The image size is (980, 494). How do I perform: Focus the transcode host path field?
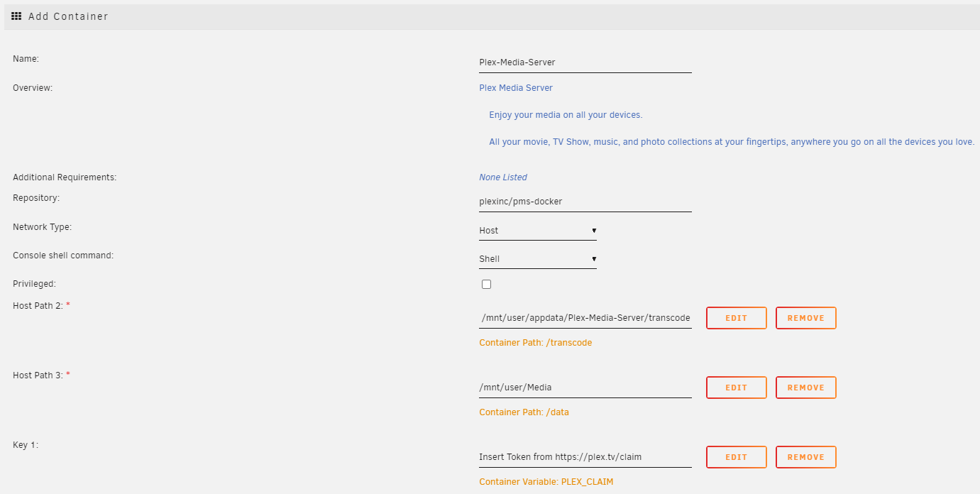(x=585, y=318)
